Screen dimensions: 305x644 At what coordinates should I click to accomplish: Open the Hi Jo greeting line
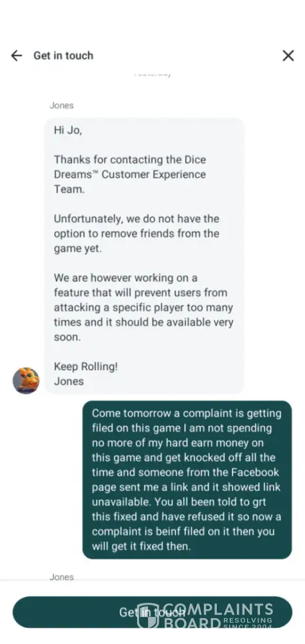[68, 130]
